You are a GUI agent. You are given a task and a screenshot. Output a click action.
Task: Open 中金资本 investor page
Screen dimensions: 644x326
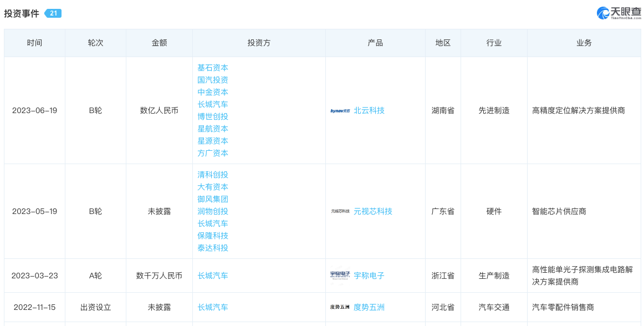tap(213, 92)
